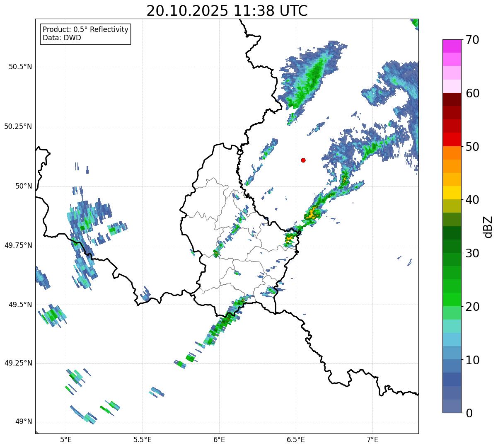Click the dark maroon colorbar segment below 60
Image resolution: width=498 pixels, height=448 pixels.
pyautogui.click(x=452, y=99)
